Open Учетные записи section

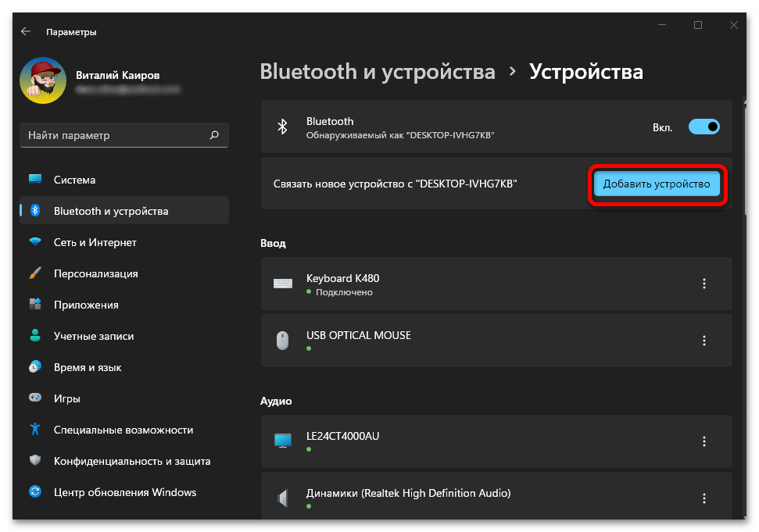click(x=124, y=336)
